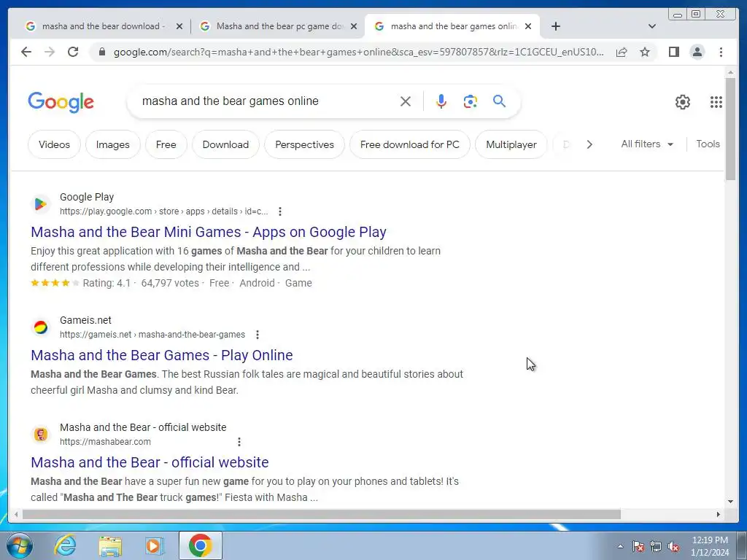Viewport: 747px width, 560px height.
Task: Apply the Perspectives filter chip
Action: tap(304, 144)
